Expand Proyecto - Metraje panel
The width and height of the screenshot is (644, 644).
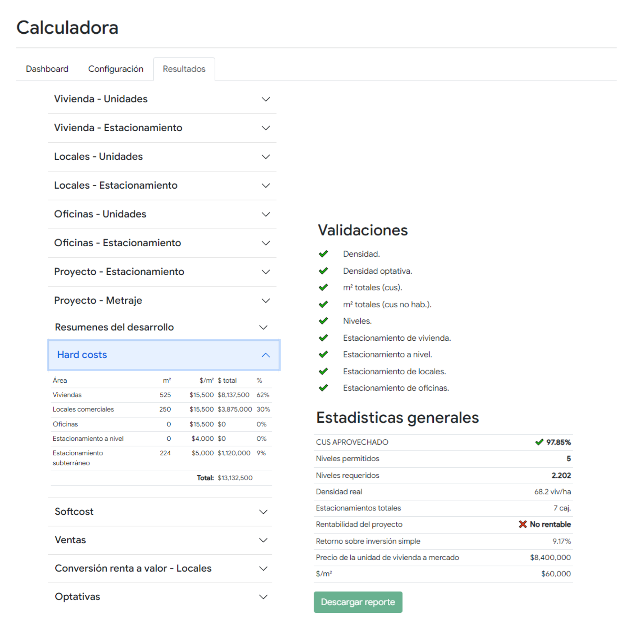(x=162, y=301)
